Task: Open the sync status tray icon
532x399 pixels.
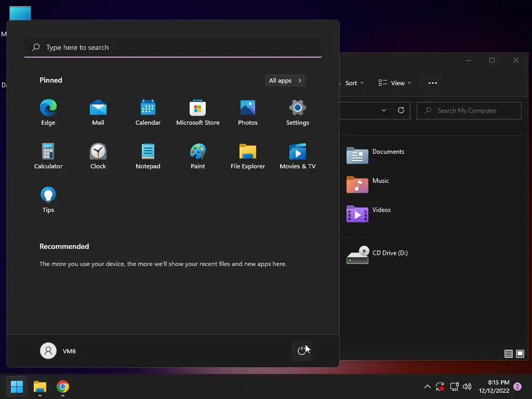Action: [440, 387]
